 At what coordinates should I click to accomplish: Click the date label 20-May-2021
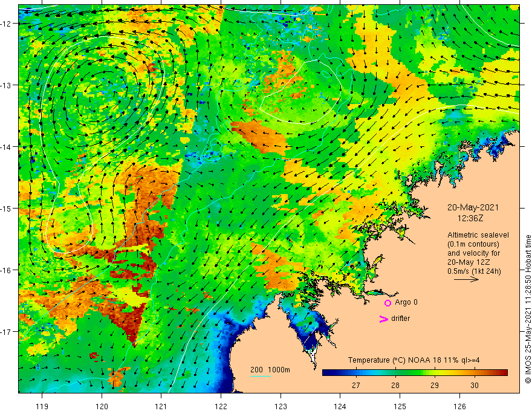[473, 207]
